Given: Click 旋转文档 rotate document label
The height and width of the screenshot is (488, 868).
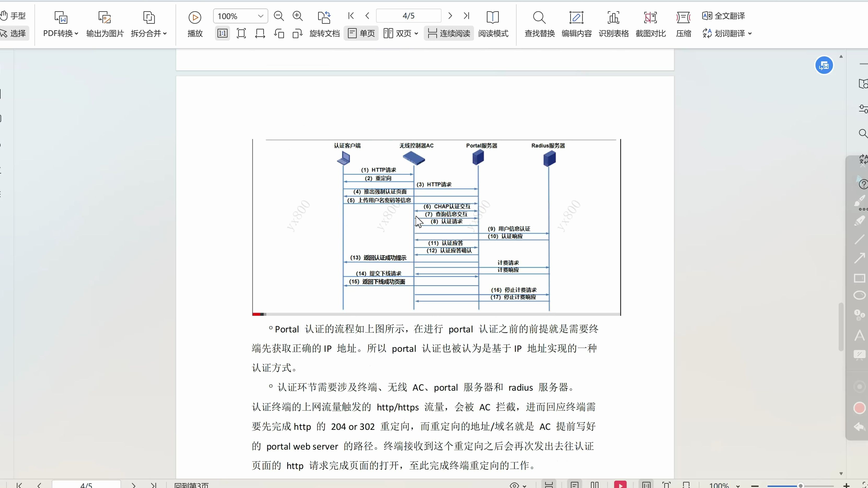Looking at the screenshot, I should [x=325, y=33].
